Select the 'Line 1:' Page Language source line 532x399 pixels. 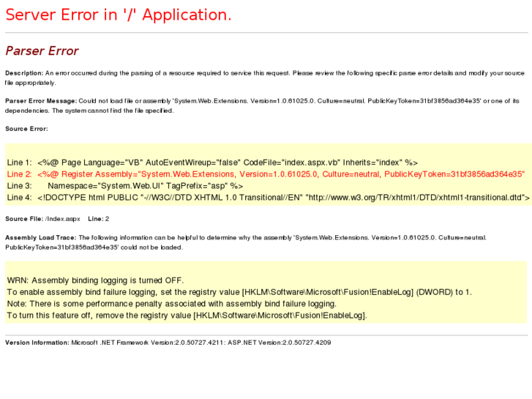point(212,163)
